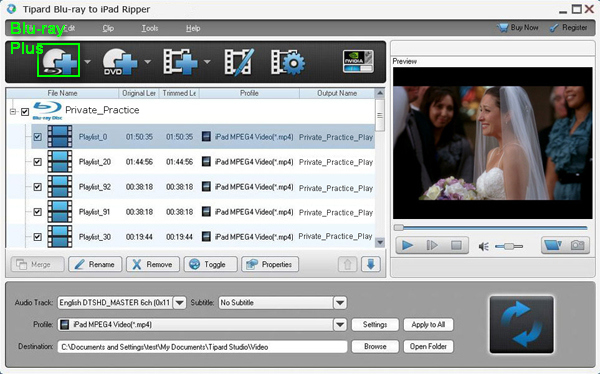Click the Destination path field
The width and height of the screenshot is (600, 374).
[x=202, y=347]
